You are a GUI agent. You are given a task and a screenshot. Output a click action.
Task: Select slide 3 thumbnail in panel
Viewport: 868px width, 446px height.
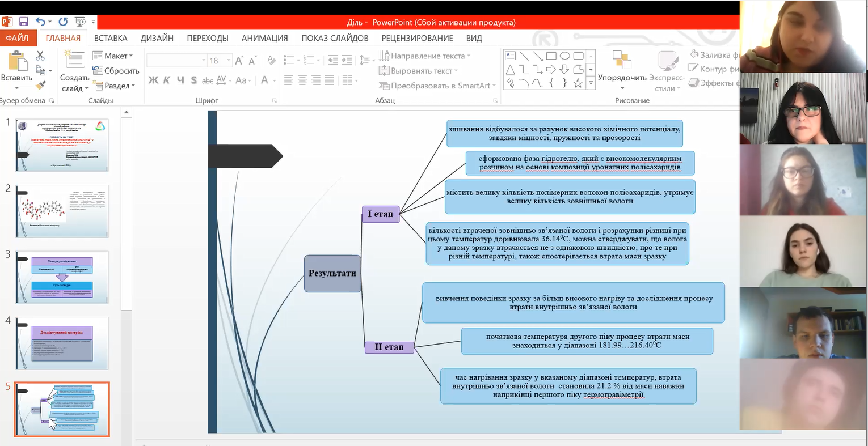click(62, 277)
